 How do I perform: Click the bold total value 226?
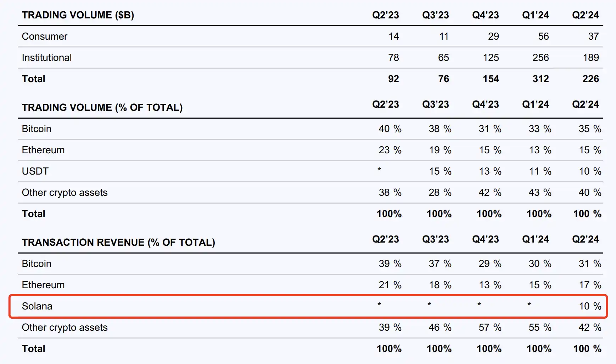click(x=590, y=79)
